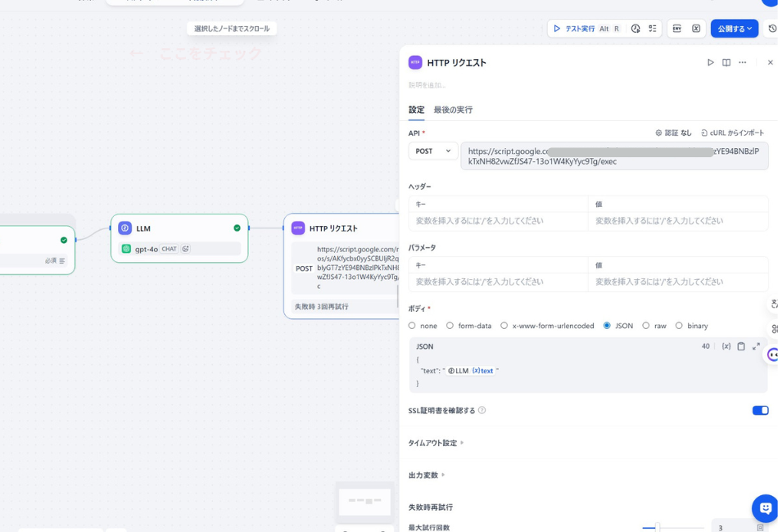
Task: Adjust the 最大試行回数 slider
Action: 658,528
